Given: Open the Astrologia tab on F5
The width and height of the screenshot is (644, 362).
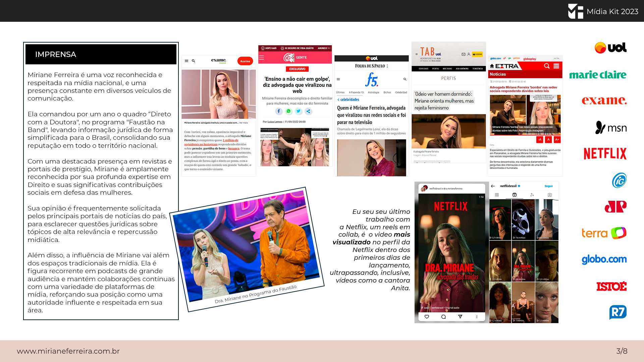Looking at the screenshot, I should pyautogui.click(x=373, y=93).
